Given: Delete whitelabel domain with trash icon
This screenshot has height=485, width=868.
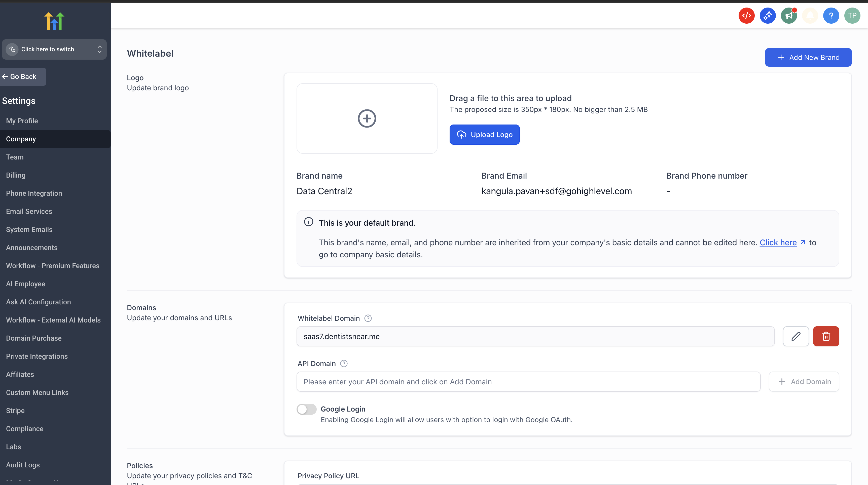Looking at the screenshot, I should pyautogui.click(x=826, y=336).
